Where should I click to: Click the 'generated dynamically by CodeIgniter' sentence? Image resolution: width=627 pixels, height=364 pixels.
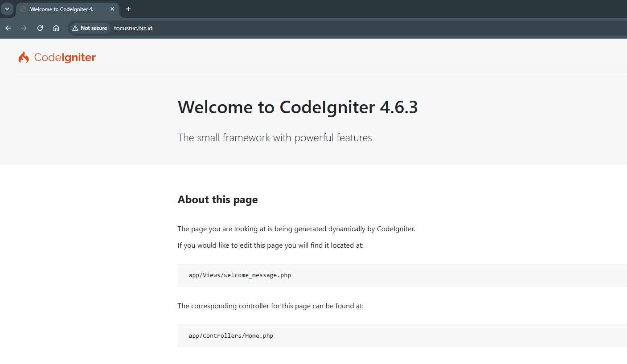(296, 229)
